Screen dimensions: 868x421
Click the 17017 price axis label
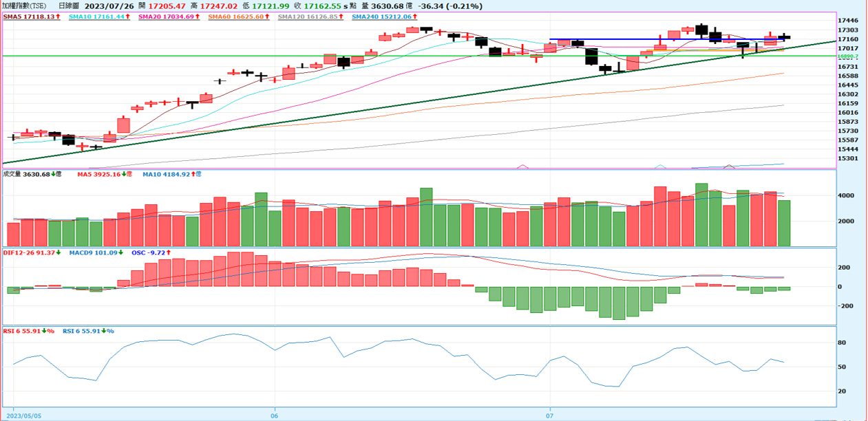848,49
